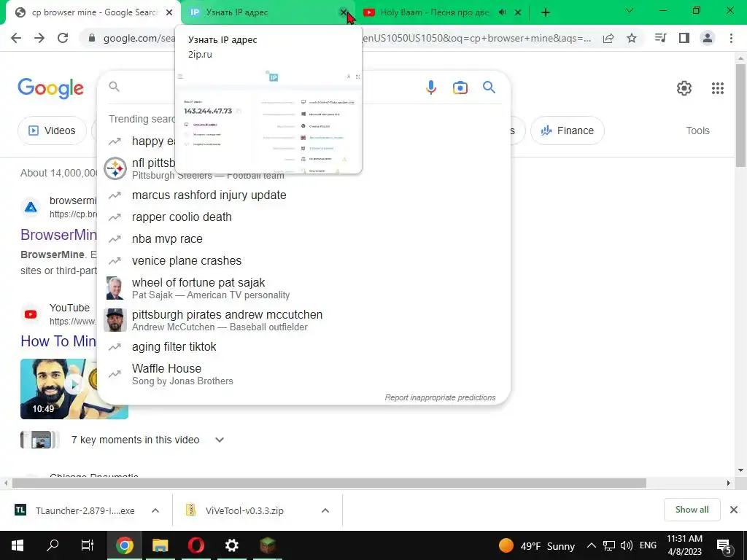The height and width of the screenshot is (560, 747).
Task: Expand 7 key moments in this video
Action: [219, 440]
